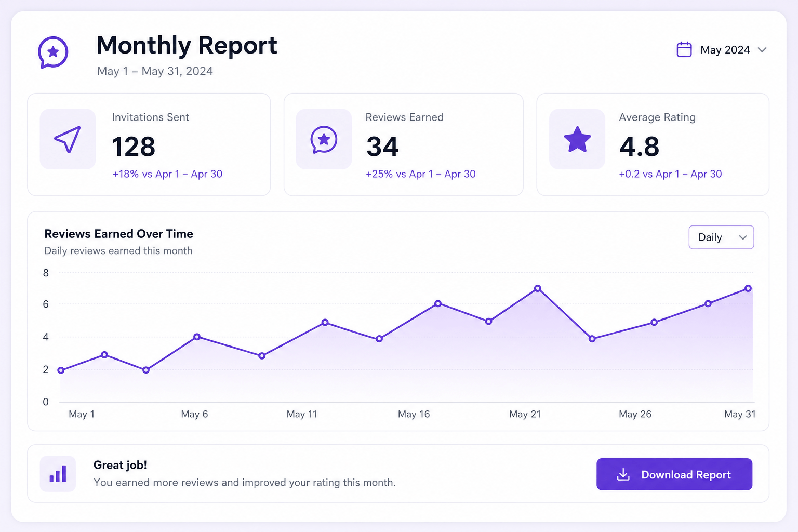Image resolution: width=798 pixels, height=532 pixels.
Task: Click the May 26 axis label
Action: pyautogui.click(x=635, y=414)
